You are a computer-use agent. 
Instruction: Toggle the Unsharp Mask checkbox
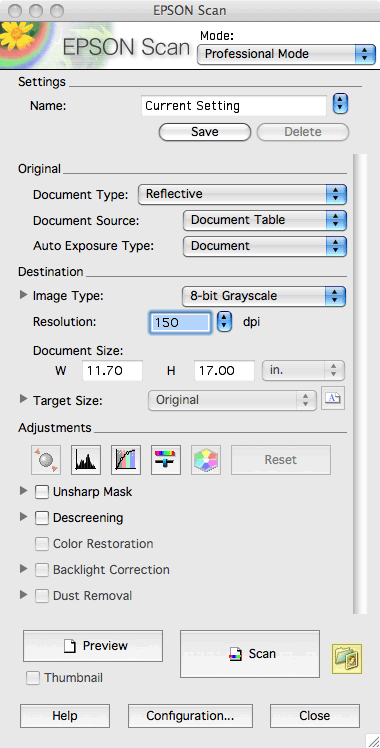pos(42,492)
